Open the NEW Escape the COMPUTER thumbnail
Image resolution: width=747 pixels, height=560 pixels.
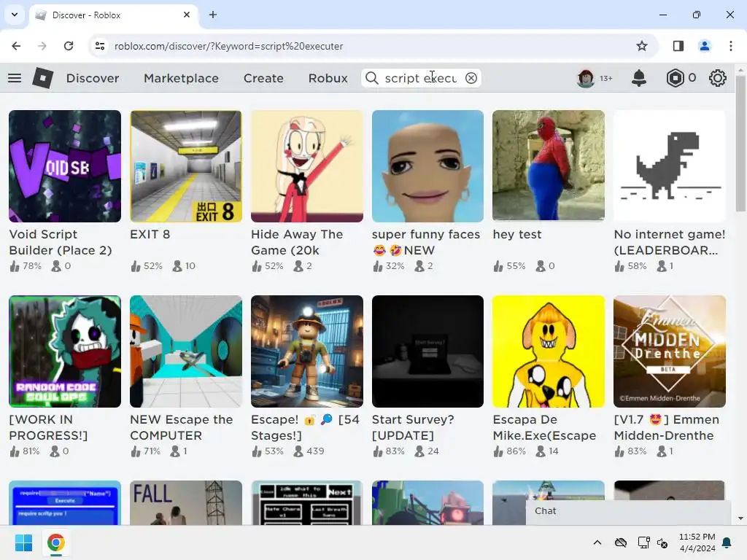click(186, 351)
